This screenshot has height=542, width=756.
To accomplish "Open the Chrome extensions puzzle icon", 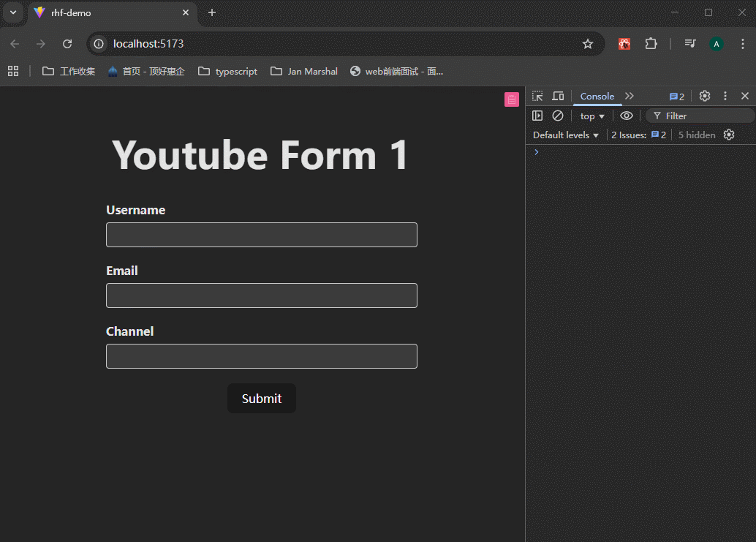I will pyautogui.click(x=651, y=44).
